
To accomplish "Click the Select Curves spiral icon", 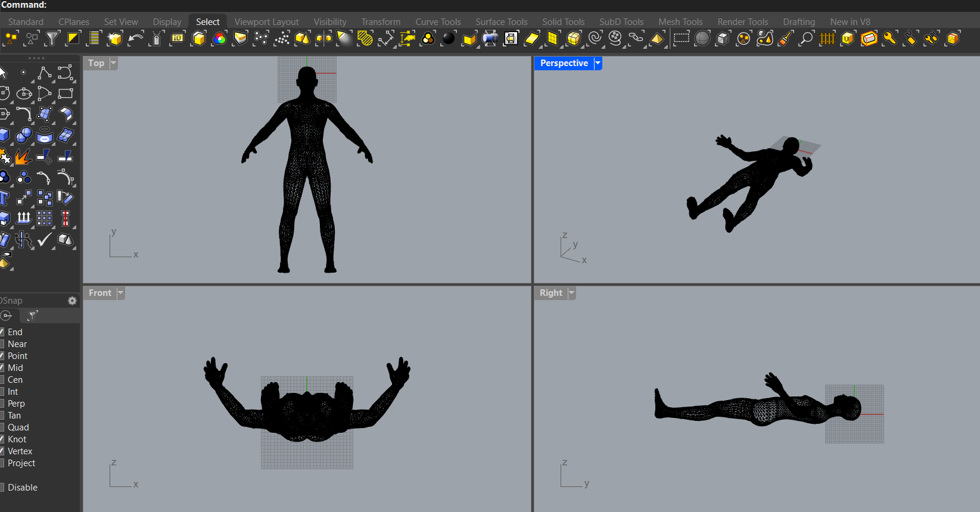I will pos(595,39).
